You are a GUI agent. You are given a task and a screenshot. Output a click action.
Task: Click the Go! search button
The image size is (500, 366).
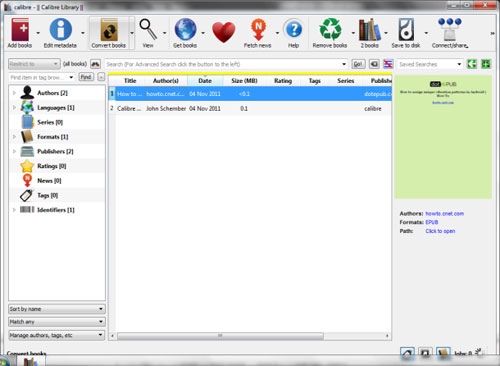pyautogui.click(x=358, y=64)
